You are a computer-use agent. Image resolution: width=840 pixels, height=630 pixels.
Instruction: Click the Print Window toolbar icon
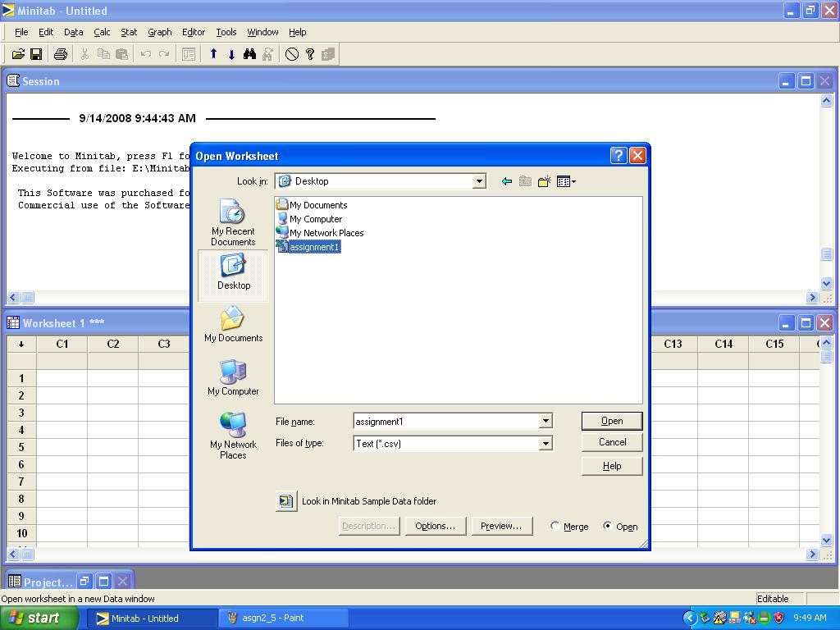coord(60,54)
